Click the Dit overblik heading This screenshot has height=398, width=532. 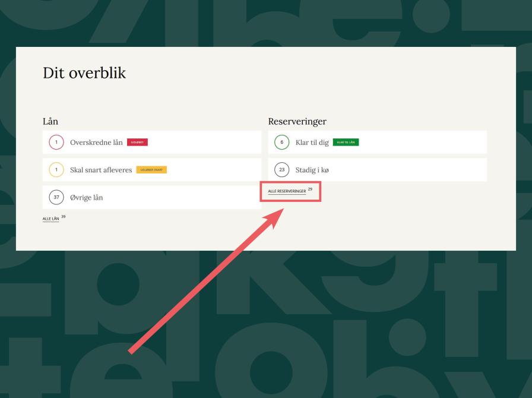84,73
